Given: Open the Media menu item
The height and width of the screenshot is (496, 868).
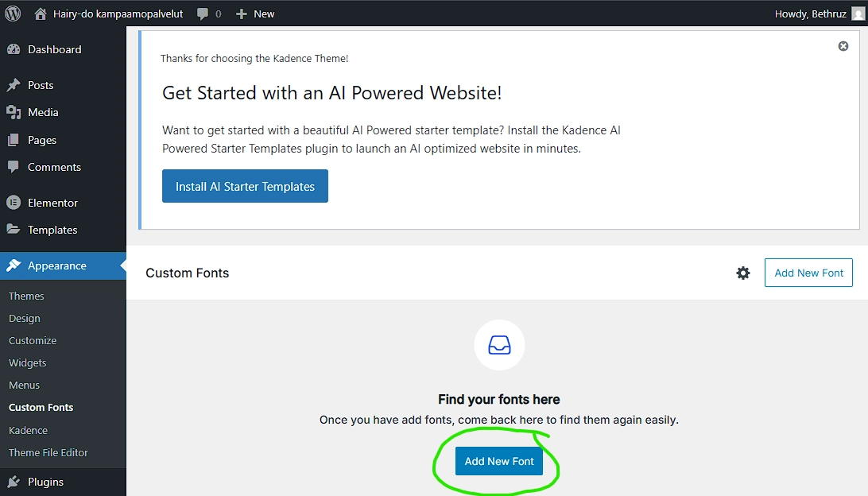Looking at the screenshot, I should [x=43, y=112].
